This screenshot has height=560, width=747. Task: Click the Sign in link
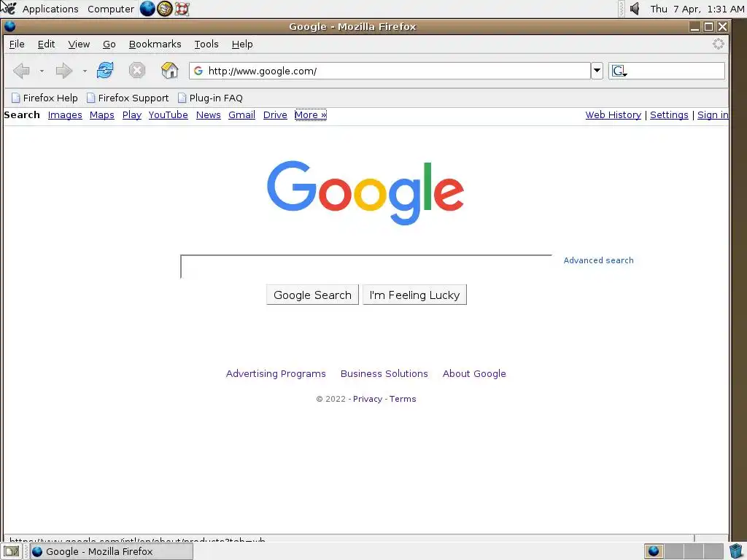click(x=713, y=114)
